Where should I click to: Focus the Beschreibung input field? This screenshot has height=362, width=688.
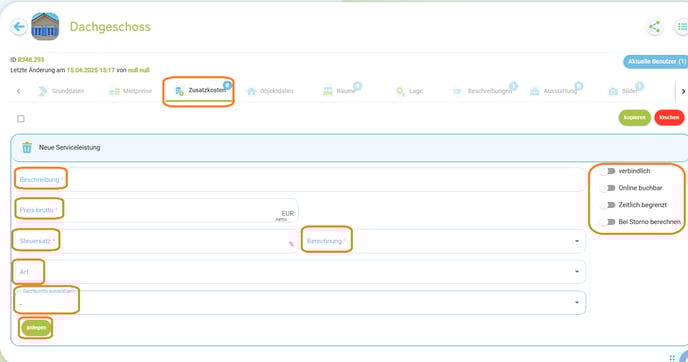click(299, 179)
